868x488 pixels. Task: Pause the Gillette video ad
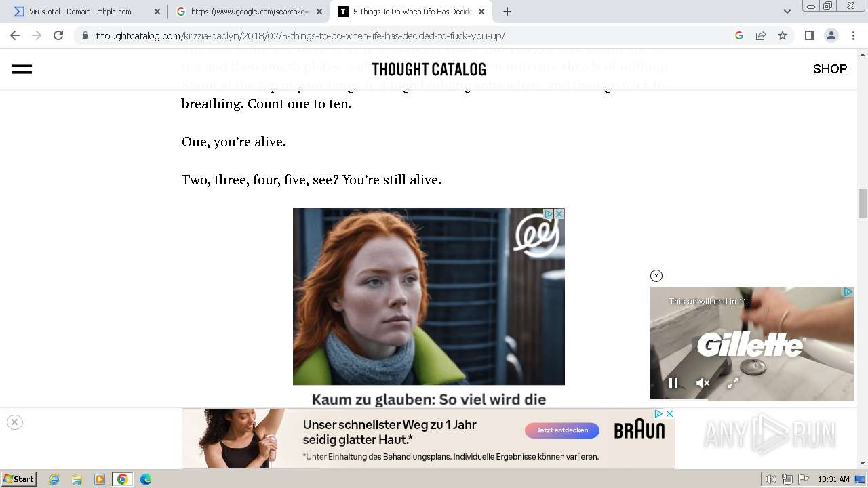coord(673,383)
